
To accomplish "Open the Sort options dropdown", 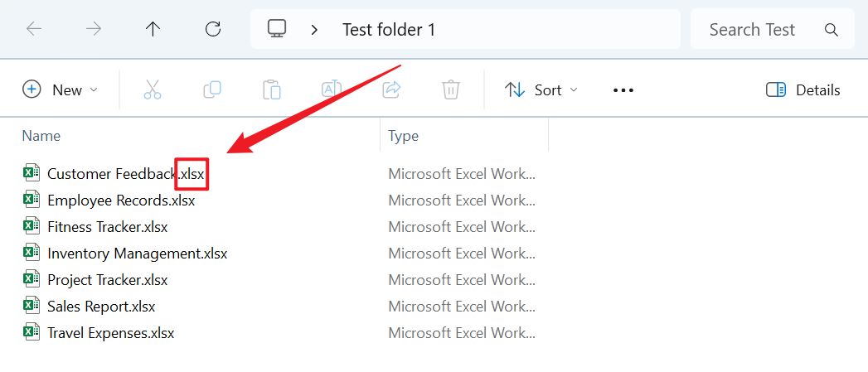I will pos(541,89).
